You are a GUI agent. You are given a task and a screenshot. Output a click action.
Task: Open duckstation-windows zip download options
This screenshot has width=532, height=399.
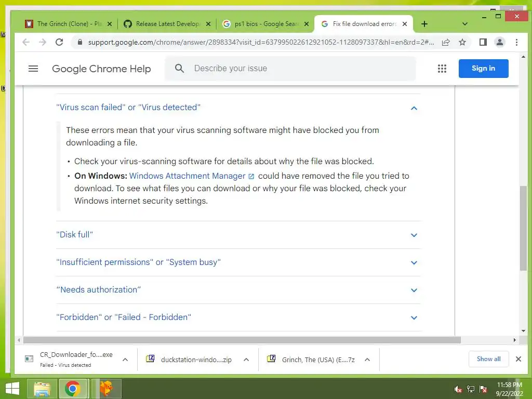(246, 360)
